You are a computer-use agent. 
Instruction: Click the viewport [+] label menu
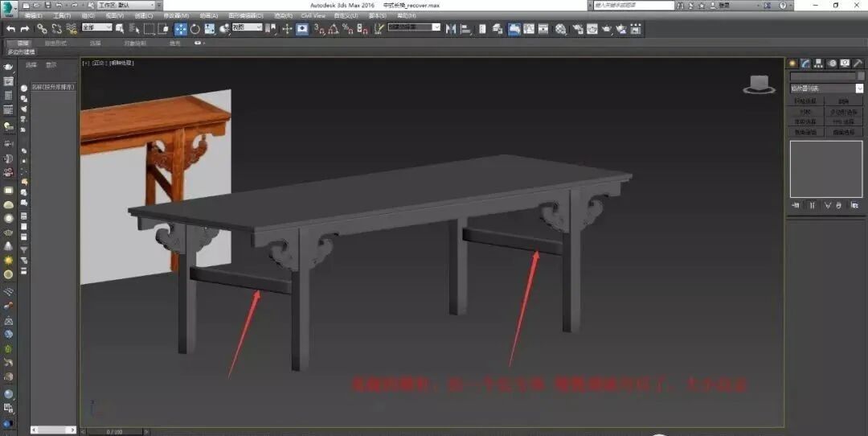coord(86,64)
